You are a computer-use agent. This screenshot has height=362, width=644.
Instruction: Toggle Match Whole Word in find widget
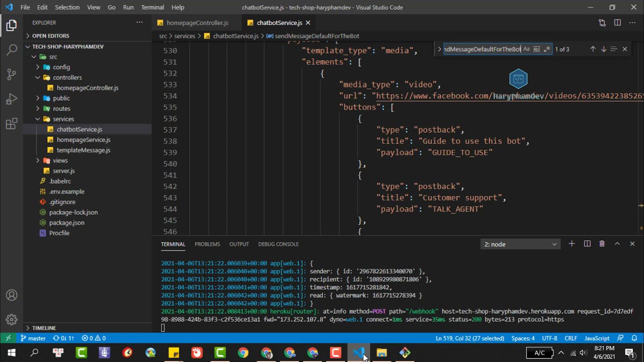pyautogui.click(x=536, y=49)
